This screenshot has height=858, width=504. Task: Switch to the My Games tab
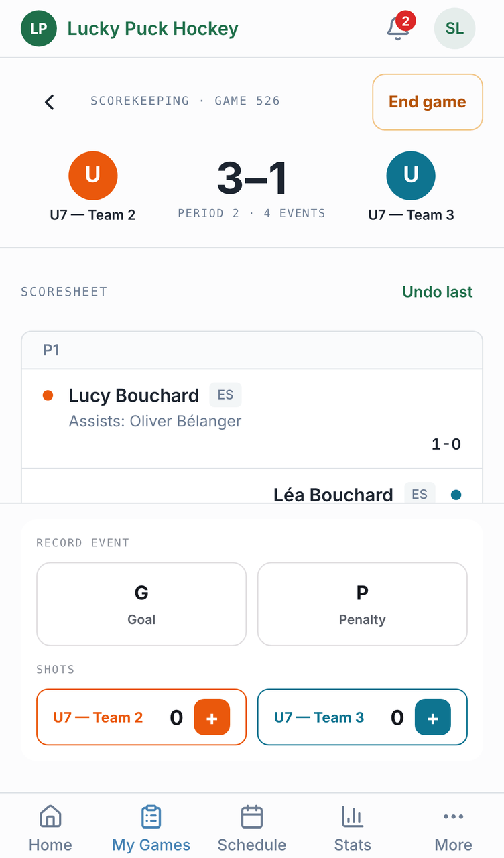coord(151,828)
